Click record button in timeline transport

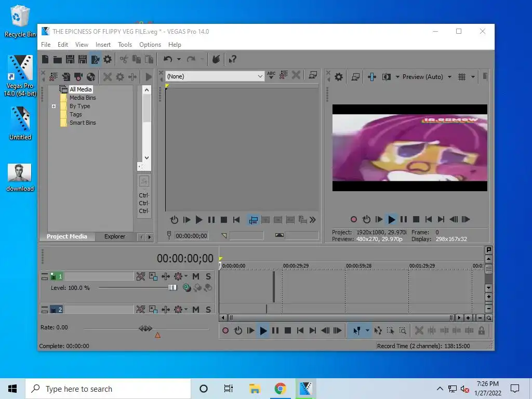[225, 331]
